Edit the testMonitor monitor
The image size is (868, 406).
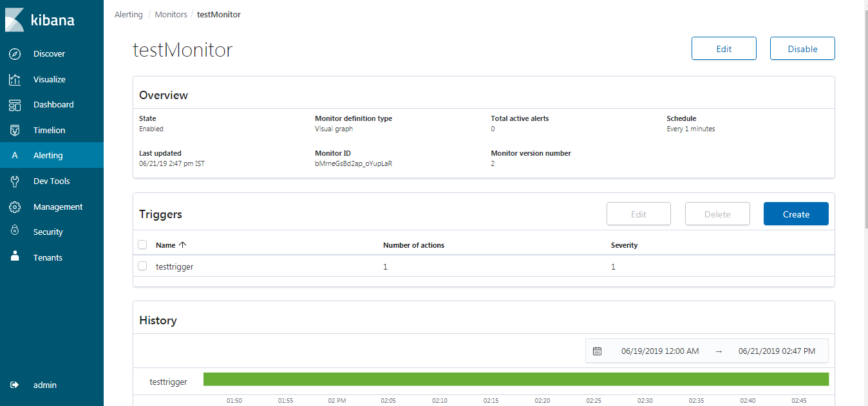pos(724,49)
